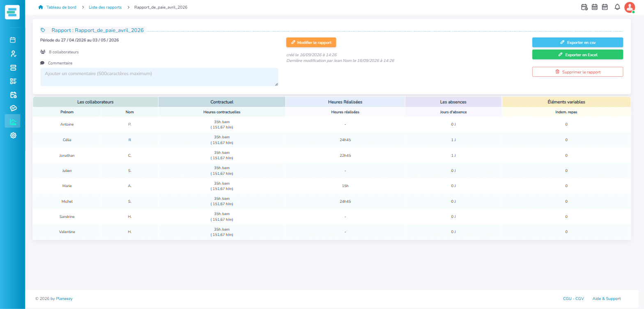Click the home icon in the breadcrumb

(x=41, y=7)
